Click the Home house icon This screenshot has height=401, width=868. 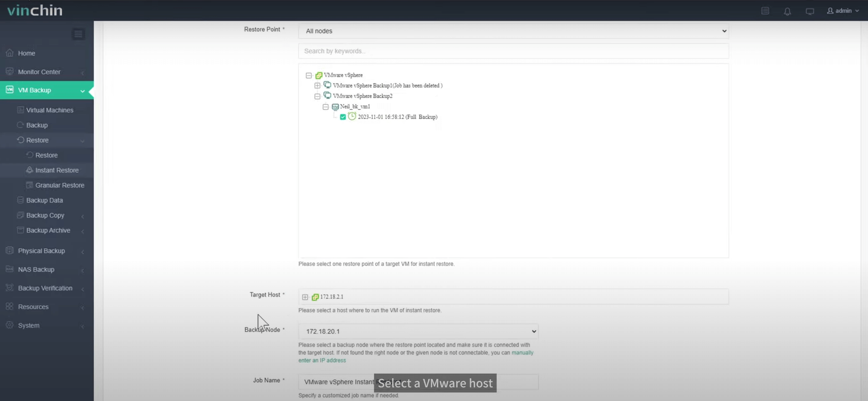[x=10, y=53]
